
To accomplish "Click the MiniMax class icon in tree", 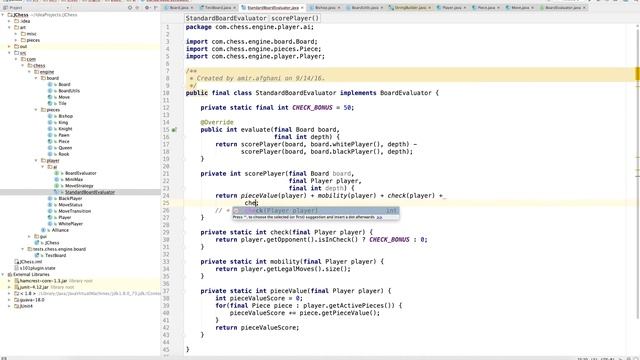I will [57, 180].
